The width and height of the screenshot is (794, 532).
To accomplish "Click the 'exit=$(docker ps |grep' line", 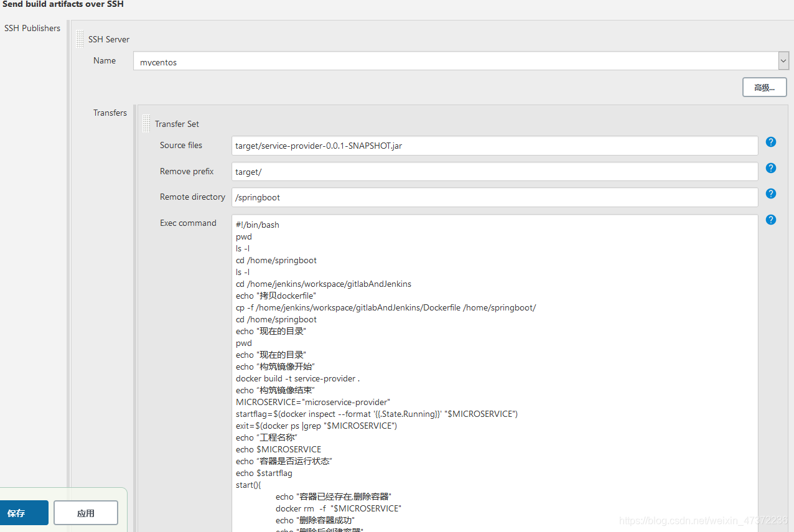I will pyautogui.click(x=316, y=426).
